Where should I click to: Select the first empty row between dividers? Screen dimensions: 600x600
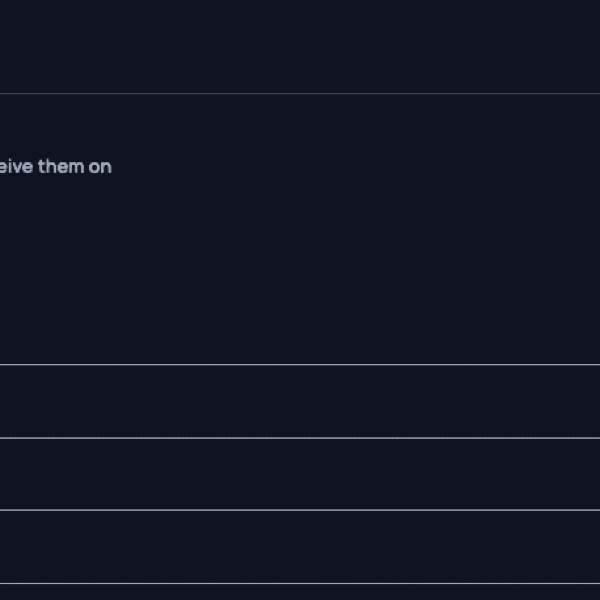pos(300,401)
